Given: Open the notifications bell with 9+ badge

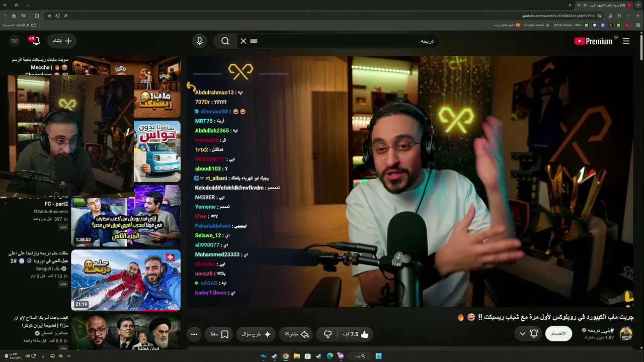Looking at the screenshot, I should coord(35,41).
